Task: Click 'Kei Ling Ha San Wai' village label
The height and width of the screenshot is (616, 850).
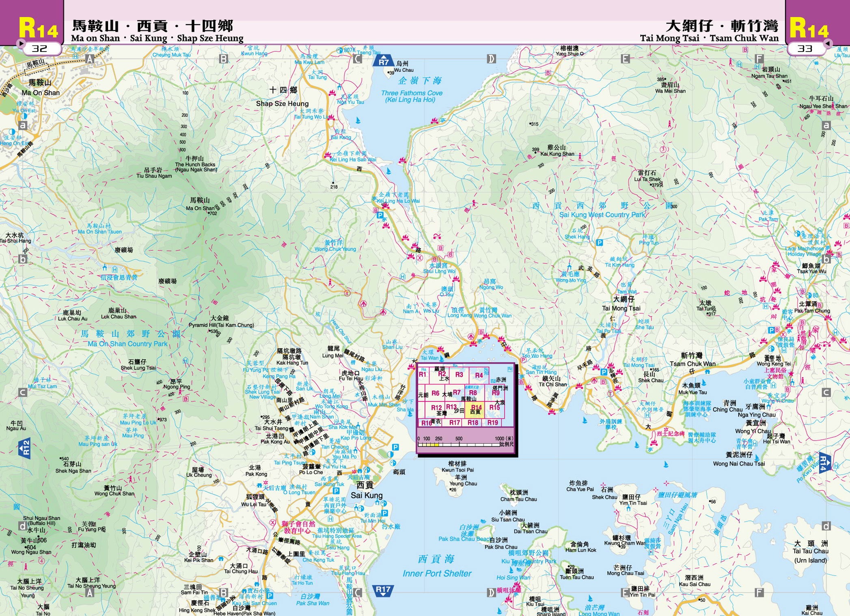Action: coord(353,159)
